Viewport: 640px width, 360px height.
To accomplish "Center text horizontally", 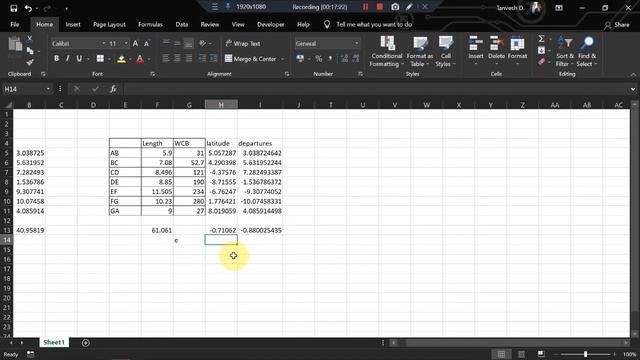I will (177, 59).
